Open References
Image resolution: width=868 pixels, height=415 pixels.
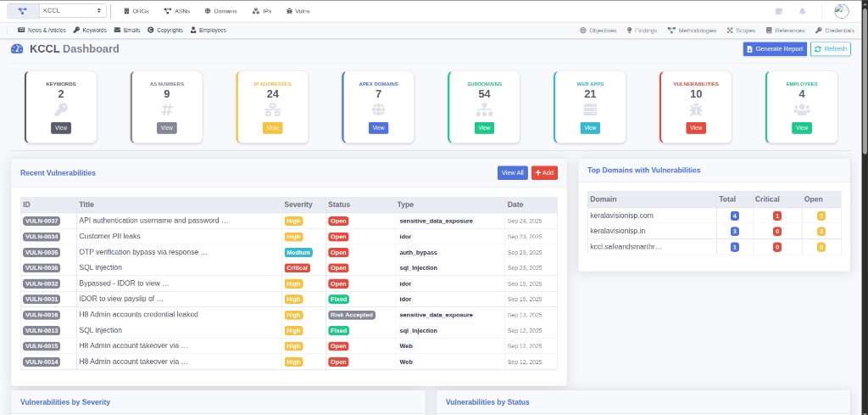785,31
